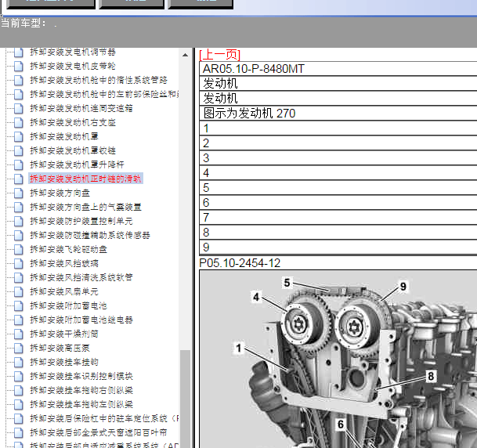Click the document icon beside 拆卸安装附加蓄电池继电器

pos(19,320)
